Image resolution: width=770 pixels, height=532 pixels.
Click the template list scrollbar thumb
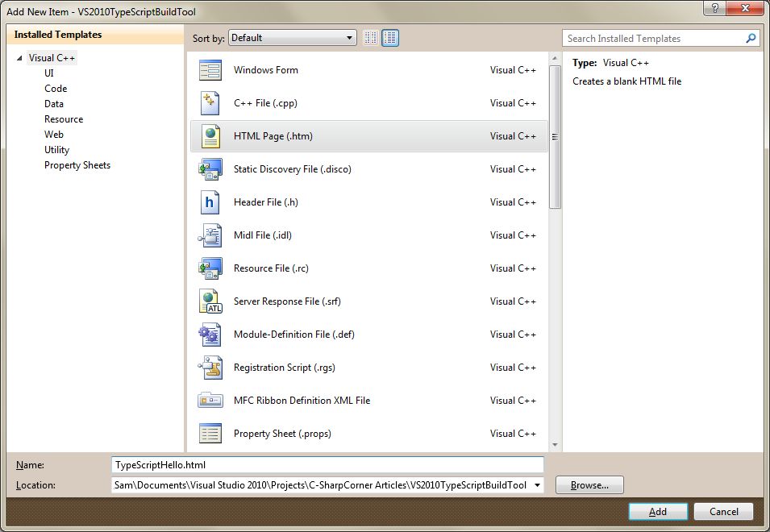click(555, 137)
